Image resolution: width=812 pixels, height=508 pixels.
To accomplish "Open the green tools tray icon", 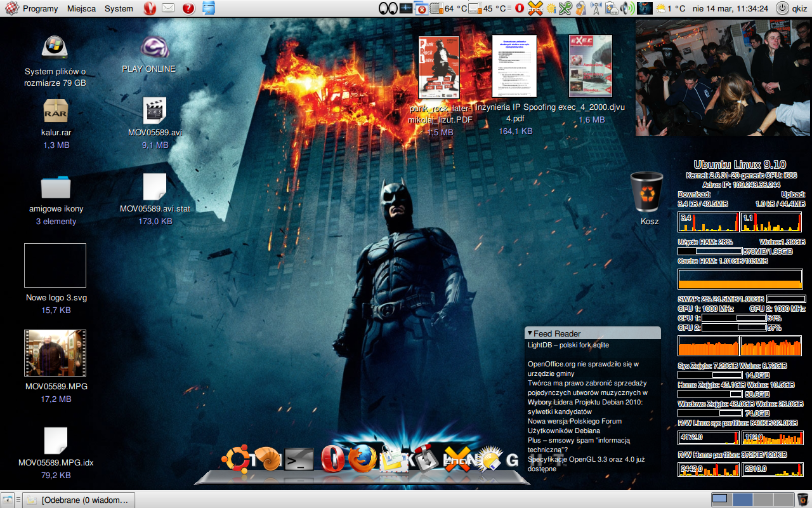I will [565, 8].
